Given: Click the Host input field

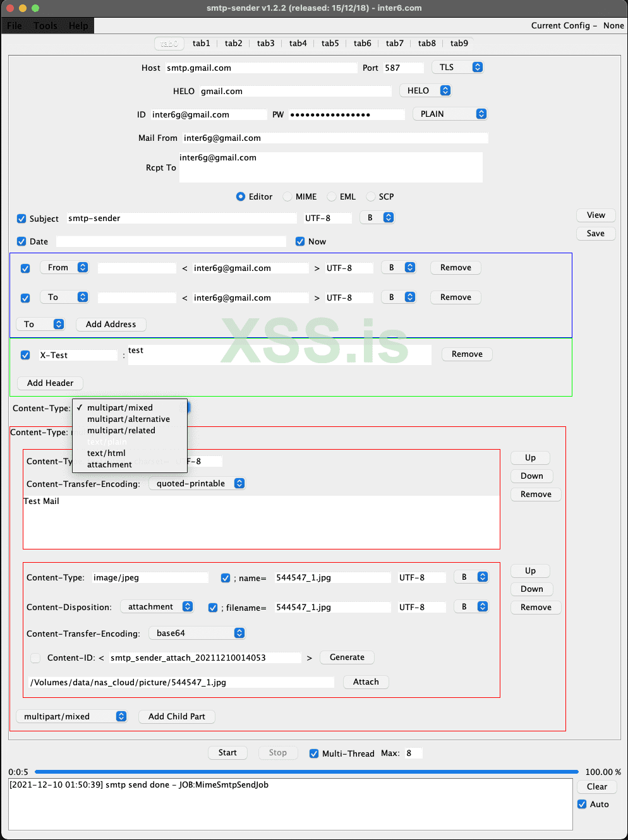Looking at the screenshot, I should pyautogui.click(x=262, y=68).
